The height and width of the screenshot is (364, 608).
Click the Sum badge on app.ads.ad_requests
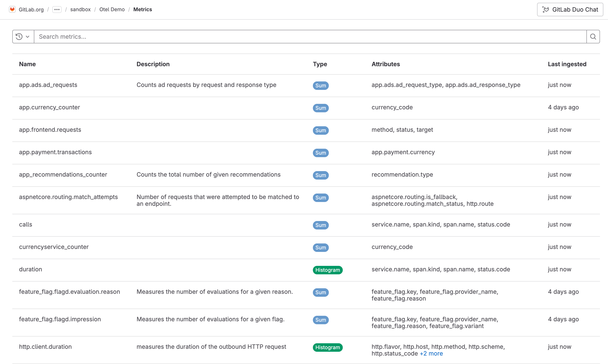tap(321, 86)
